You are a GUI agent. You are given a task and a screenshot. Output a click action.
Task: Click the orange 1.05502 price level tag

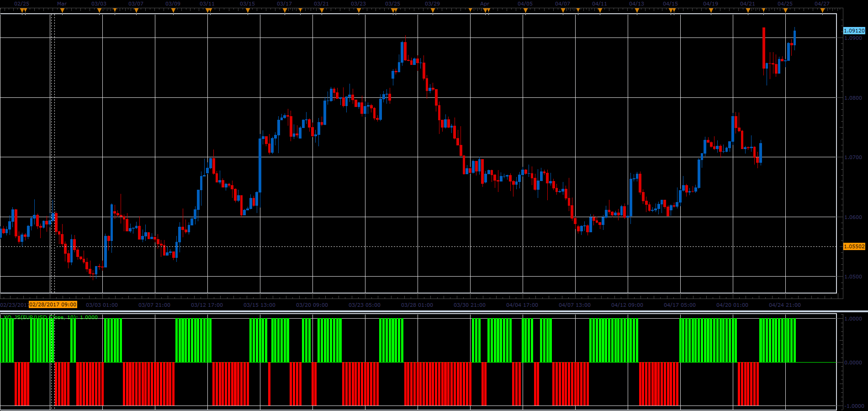click(854, 246)
